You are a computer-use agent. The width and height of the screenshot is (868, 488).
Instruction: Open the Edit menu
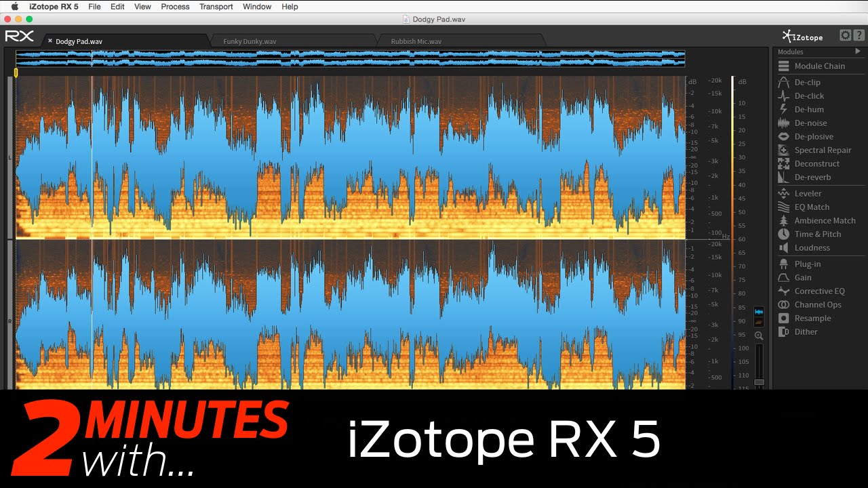[117, 6]
